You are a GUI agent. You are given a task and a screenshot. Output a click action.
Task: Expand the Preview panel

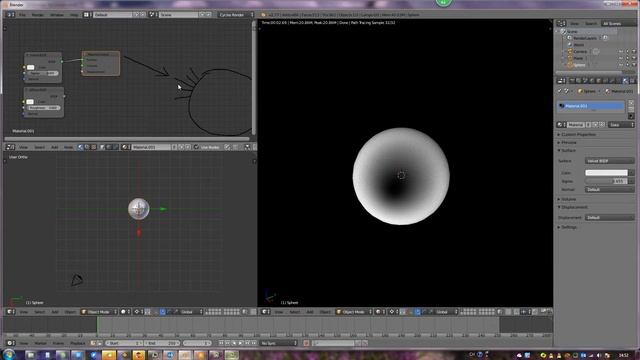click(568, 142)
